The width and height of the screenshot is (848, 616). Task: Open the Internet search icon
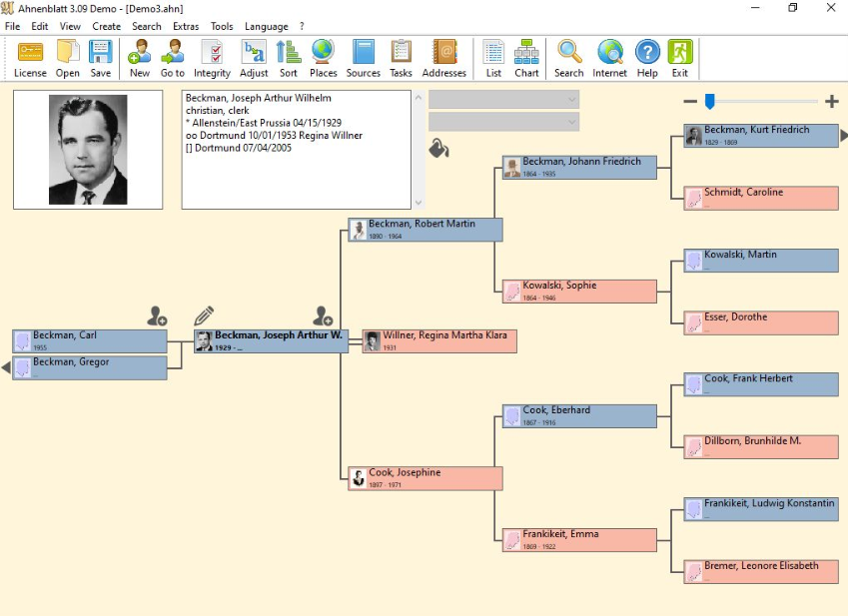(x=609, y=58)
